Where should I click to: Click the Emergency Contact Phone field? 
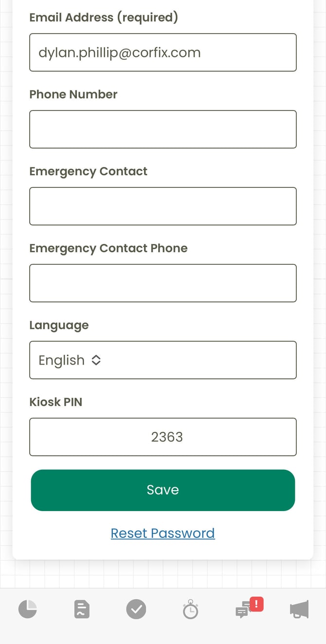pyautogui.click(x=163, y=283)
